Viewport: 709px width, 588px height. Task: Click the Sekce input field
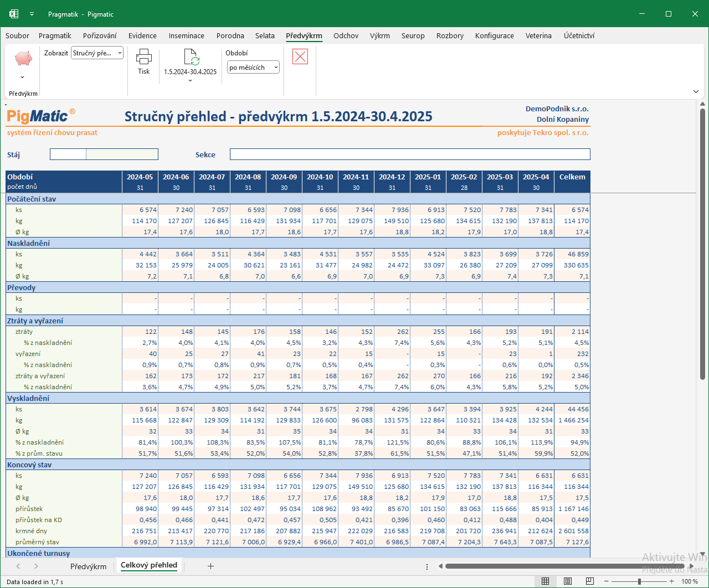(x=410, y=154)
